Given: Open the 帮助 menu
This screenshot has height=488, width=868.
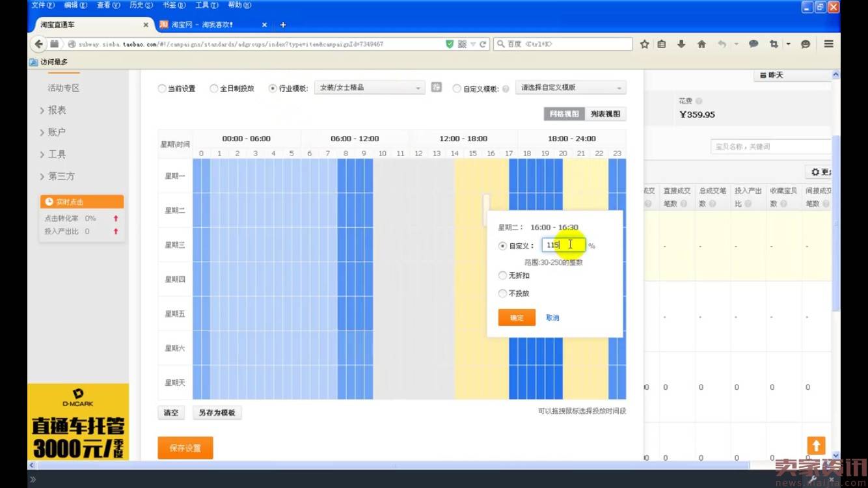Looking at the screenshot, I should [x=239, y=5].
